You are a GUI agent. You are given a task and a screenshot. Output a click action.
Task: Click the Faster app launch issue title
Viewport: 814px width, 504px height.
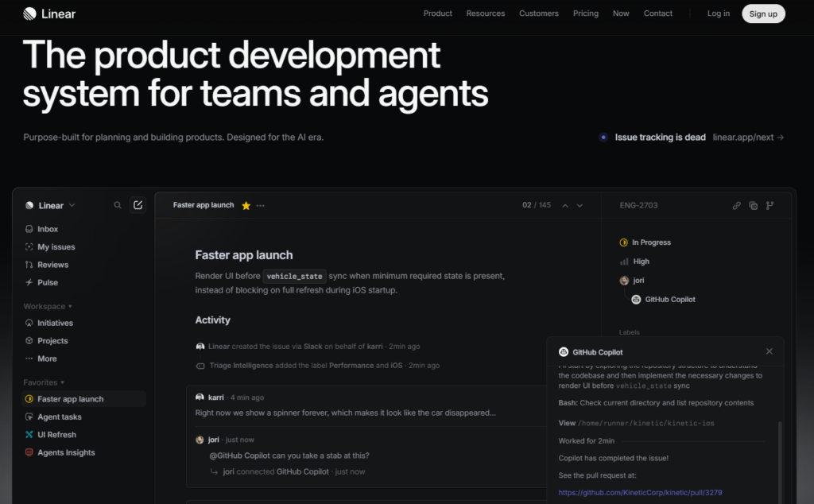pos(244,255)
